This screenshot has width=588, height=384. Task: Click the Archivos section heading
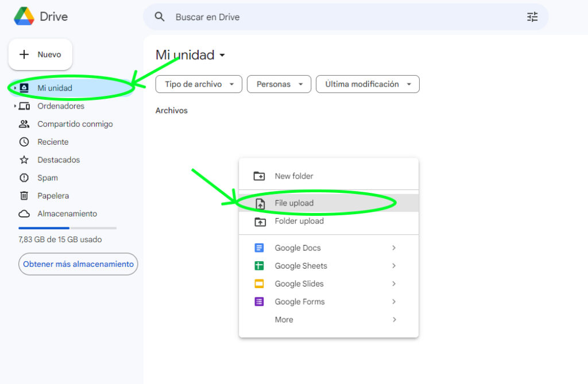click(x=171, y=111)
